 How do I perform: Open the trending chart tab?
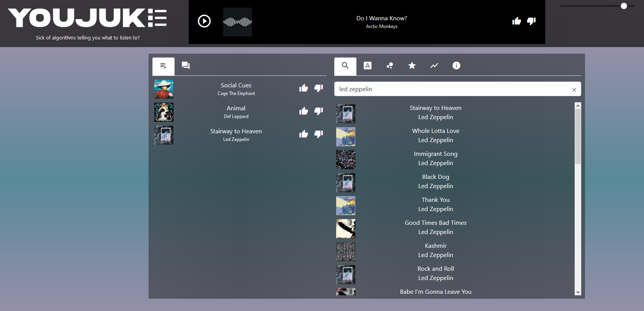point(434,65)
